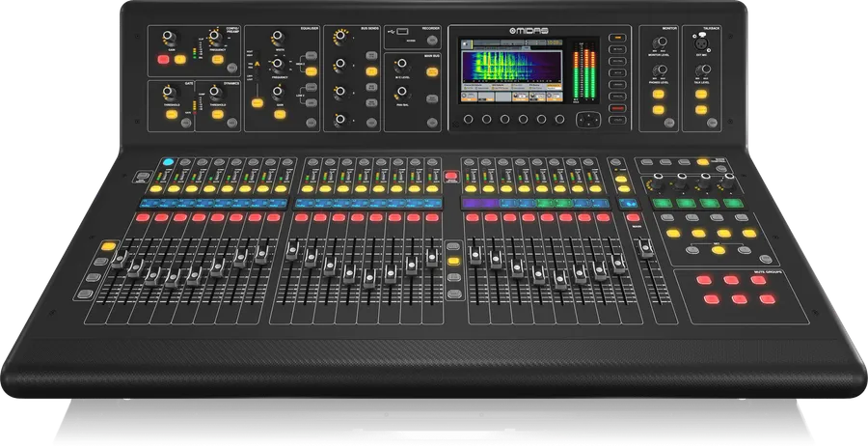868x448 pixels.
Task: Toggle the yellow Gate on button
Action: [x=171, y=115]
